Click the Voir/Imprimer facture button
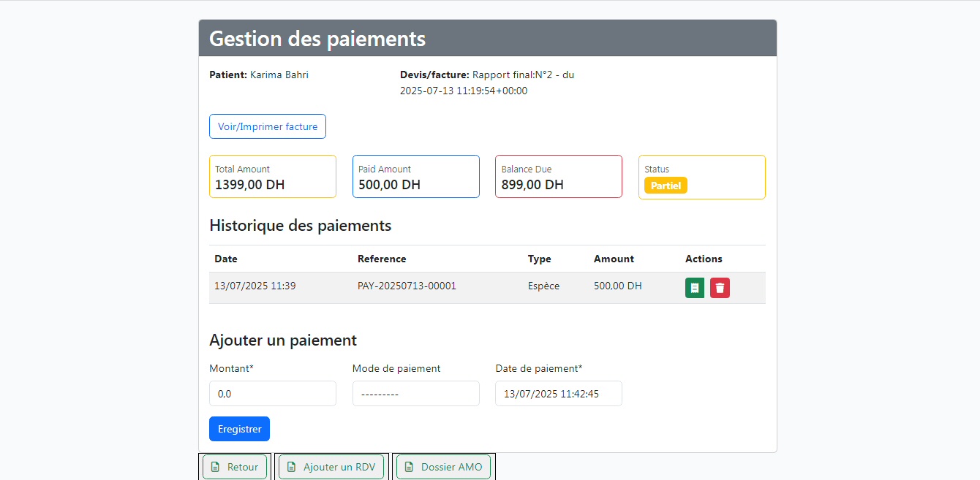The width and height of the screenshot is (980, 480). click(x=268, y=126)
